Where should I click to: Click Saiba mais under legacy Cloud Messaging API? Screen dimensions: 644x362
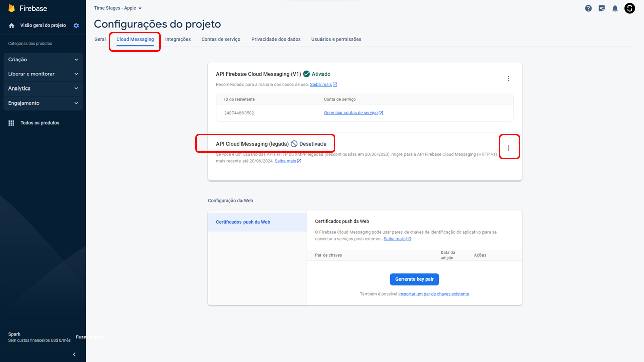[285, 161]
